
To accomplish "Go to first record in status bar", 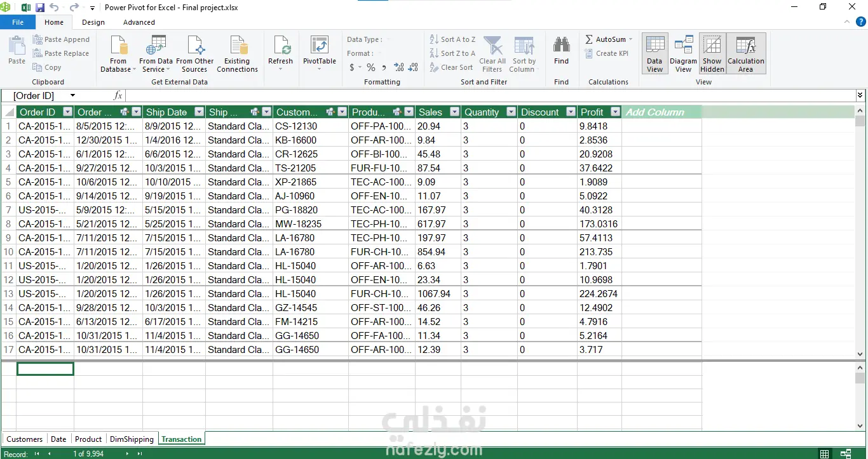I will (x=37, y=454).
